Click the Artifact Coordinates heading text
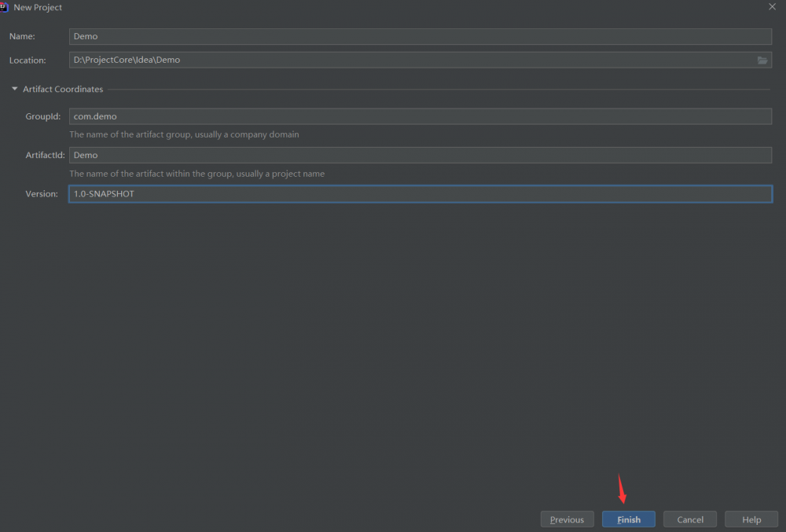The width and height of the screenshot is (786, 532). (63, 89)
